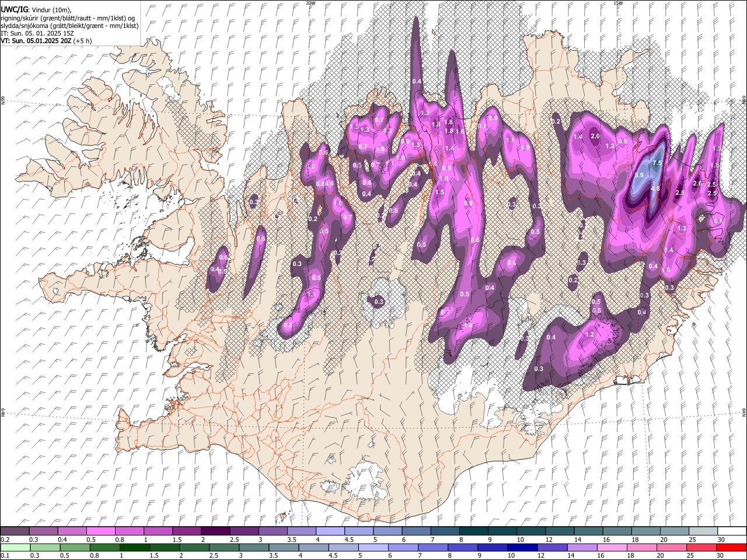
Task: Pick the light lavender upper swatch between 4 and 4.5
Action: click(x=330, y=531)
